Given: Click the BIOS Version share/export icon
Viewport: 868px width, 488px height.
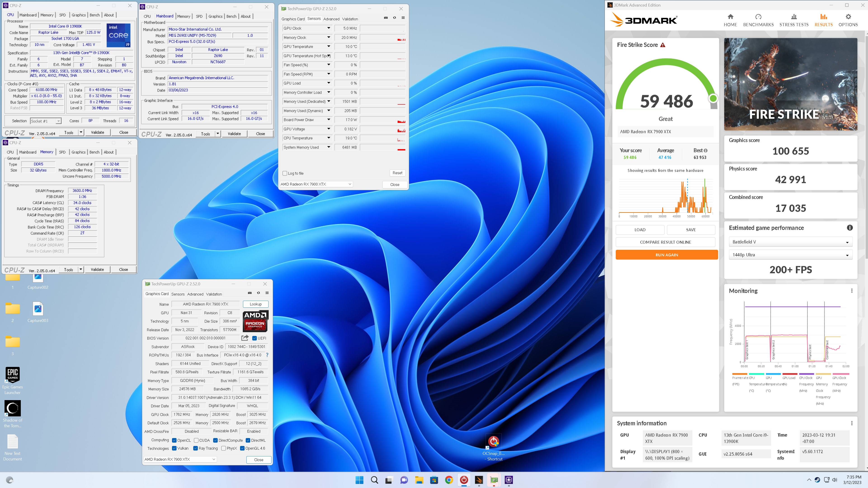Looking at the screenshot, I should pos(245,338).
